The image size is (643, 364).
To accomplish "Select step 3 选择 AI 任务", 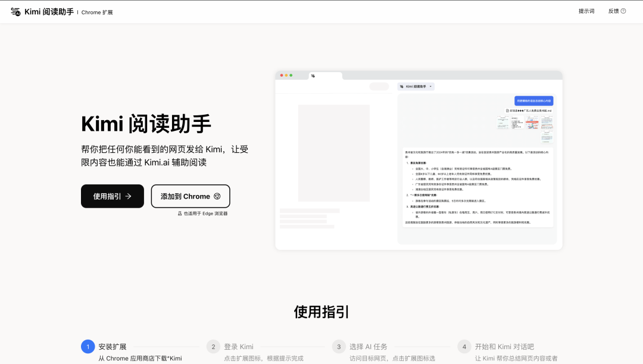I will click(369, 347).
